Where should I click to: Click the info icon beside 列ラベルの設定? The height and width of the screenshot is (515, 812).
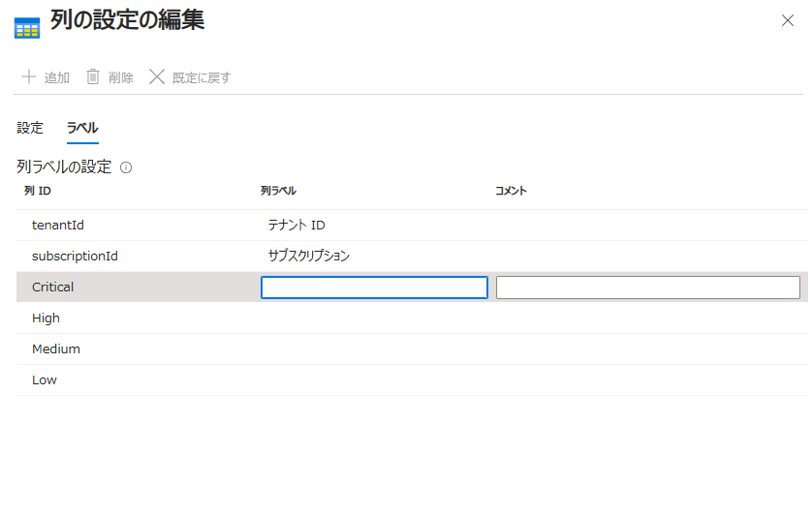pos(126,167)
